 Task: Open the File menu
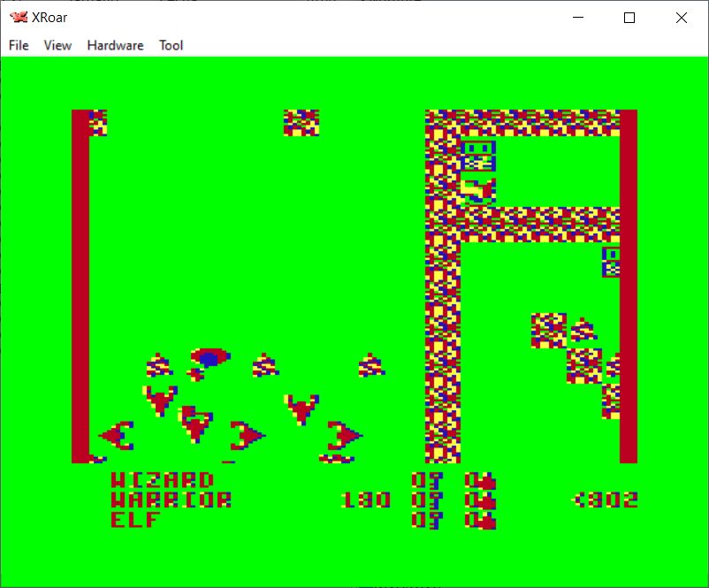[x=19, y=45]
